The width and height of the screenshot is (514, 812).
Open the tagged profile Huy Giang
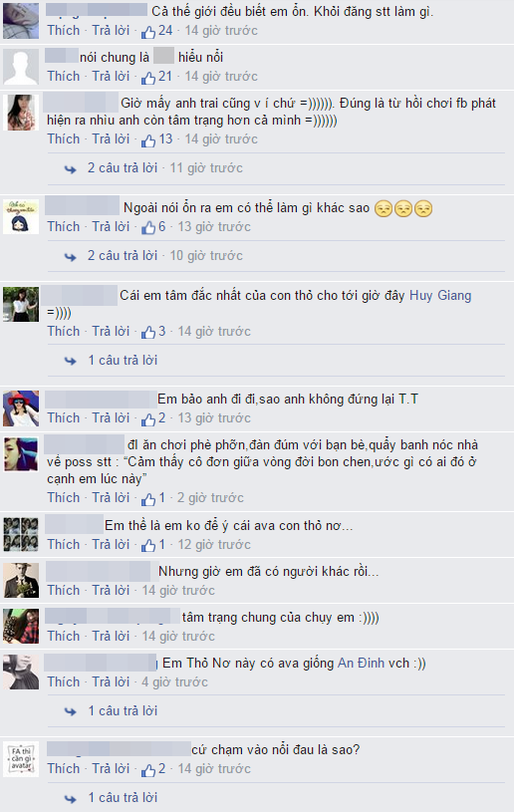(x=440, y=295)
